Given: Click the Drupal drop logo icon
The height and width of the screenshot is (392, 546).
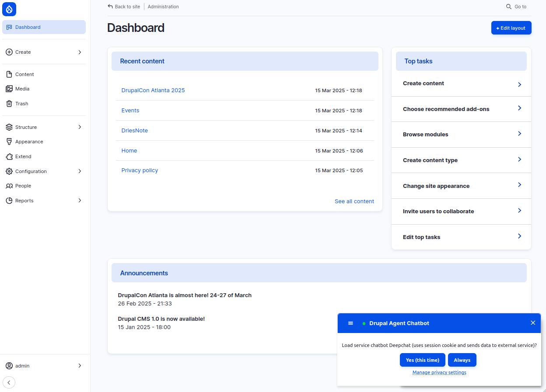Looking at the screenshot, I should click(9, 9).
